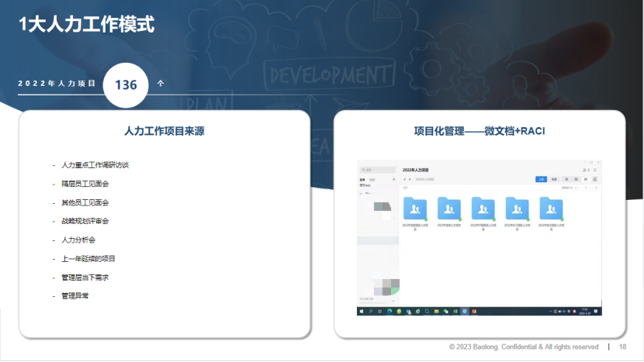
Task: Click the taskbar search magnifier icon
Action: point(370,312)
